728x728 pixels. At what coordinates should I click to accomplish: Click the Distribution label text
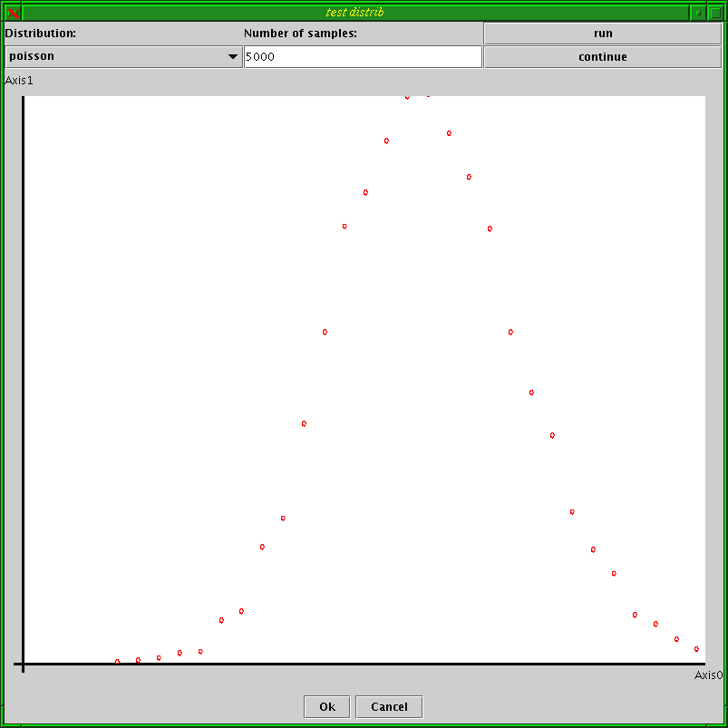click(x=41, y=34)
